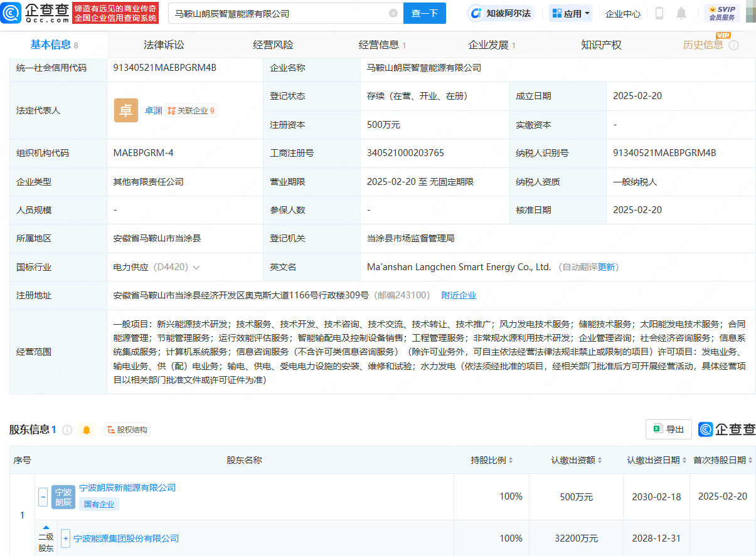Open the 关联企业 9 tag
The image size is (756, 556).
[191, 111]
